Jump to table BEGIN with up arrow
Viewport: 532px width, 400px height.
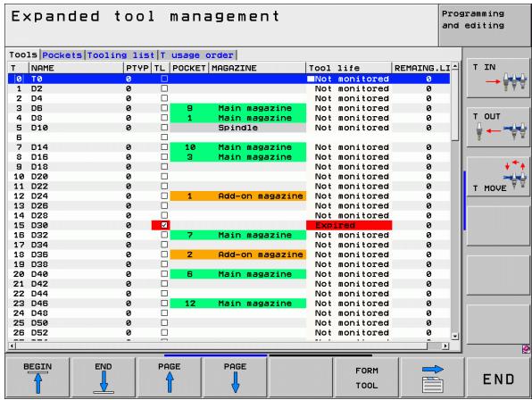coord(37,377)
